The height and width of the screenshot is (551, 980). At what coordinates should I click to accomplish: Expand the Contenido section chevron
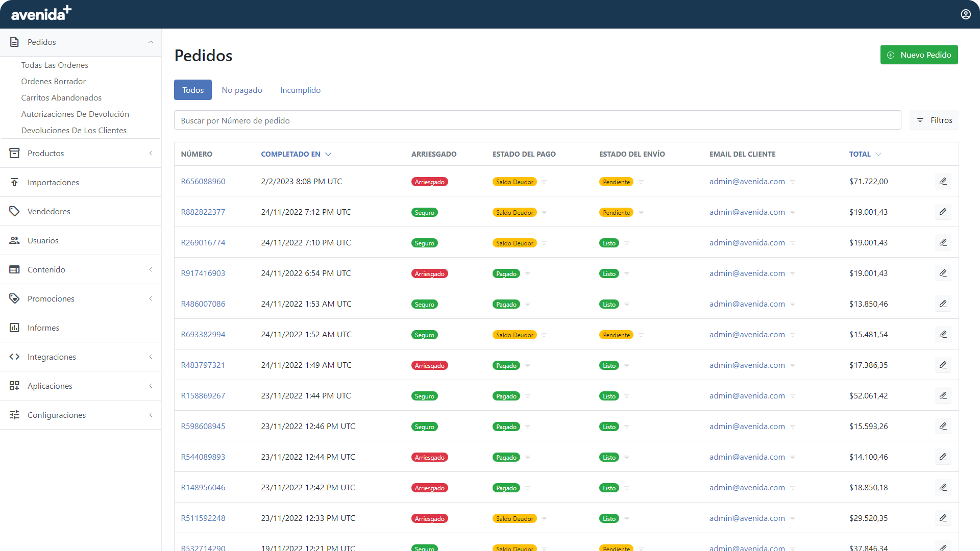point(151,269)
